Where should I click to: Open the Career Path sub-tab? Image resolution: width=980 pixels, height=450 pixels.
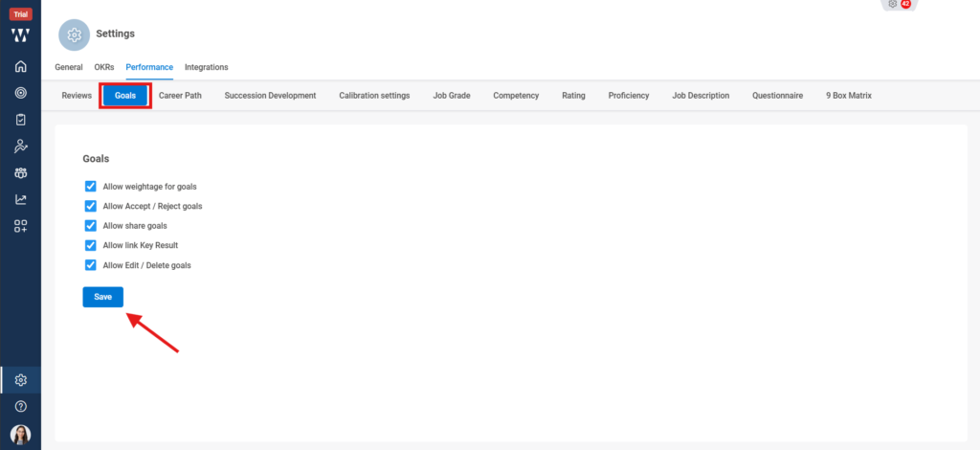(180, 96)
